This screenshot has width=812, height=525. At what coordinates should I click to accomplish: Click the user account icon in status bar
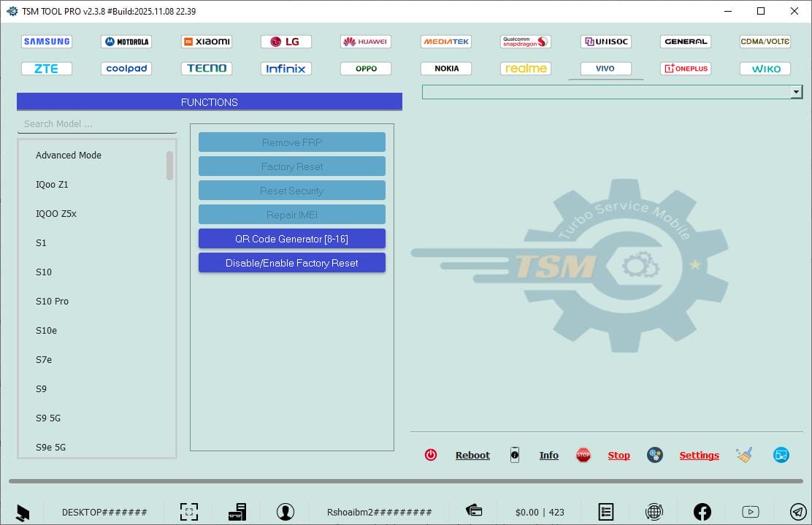(286, 511)
